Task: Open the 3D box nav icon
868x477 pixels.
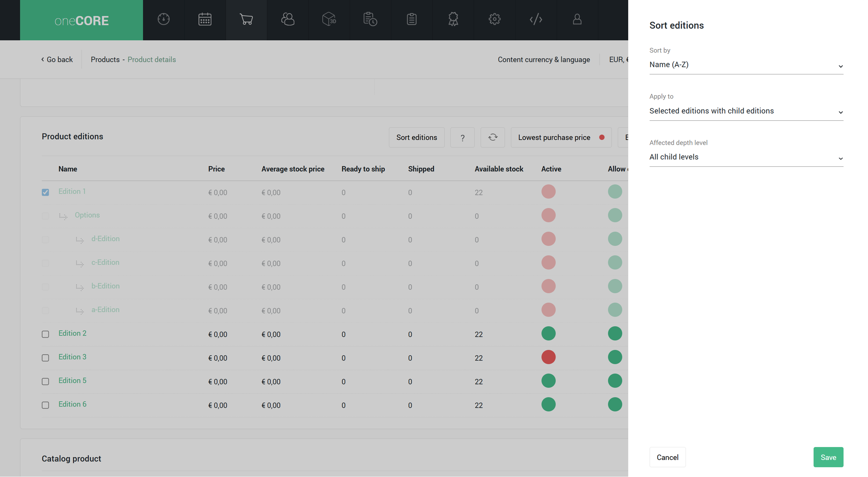Action: click(329, 19)
